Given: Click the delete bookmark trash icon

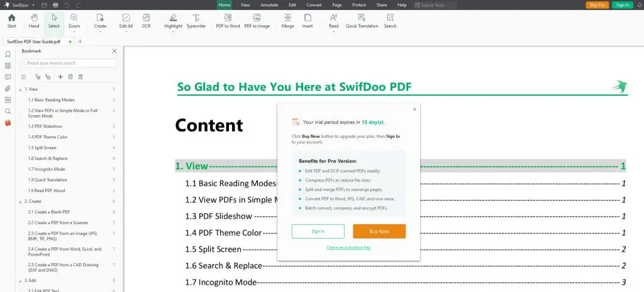Looking at the screenshot, I should tap(70, 77).
